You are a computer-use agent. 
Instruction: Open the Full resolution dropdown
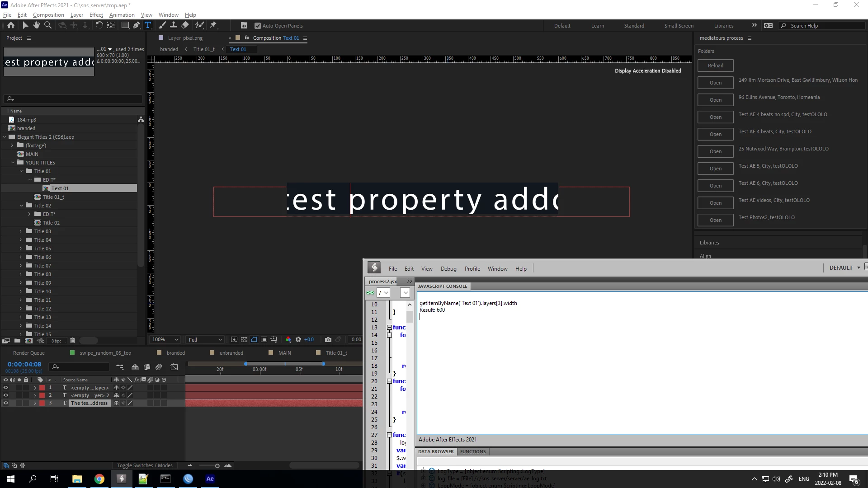pos(205,339)
